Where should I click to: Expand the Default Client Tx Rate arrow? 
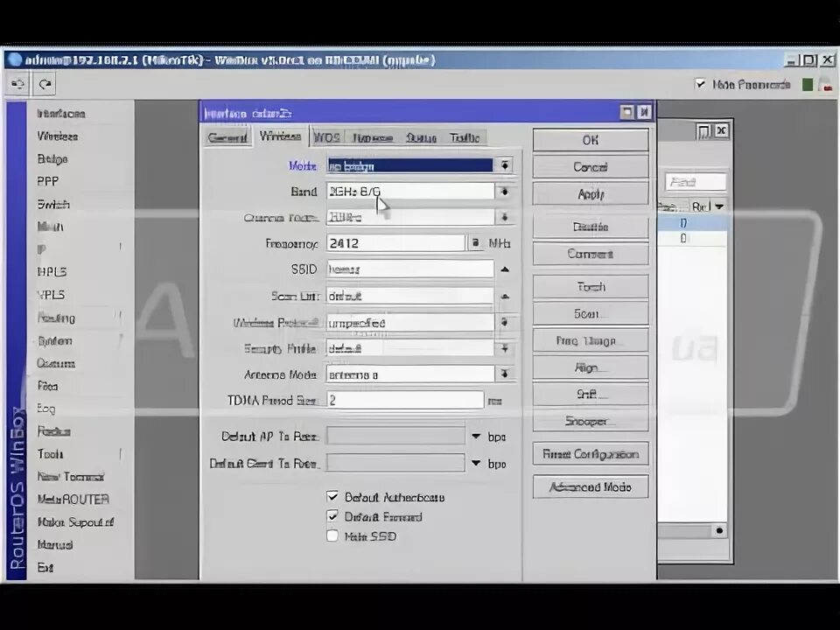point(476,463)
